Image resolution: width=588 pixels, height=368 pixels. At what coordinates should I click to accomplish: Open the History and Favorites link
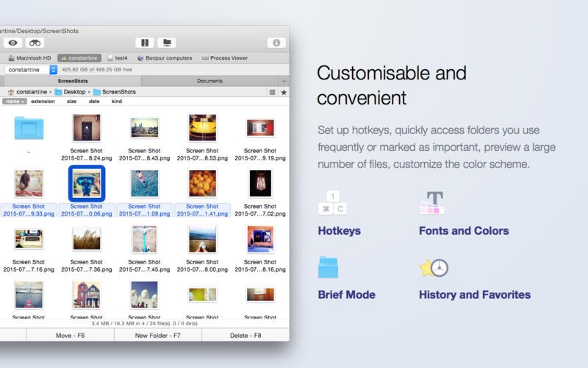pos(475,294)
